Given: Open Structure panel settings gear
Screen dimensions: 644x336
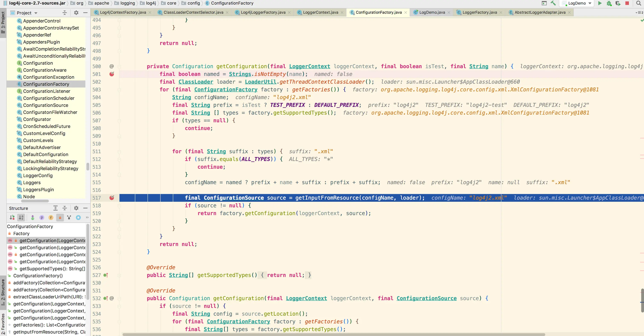Looking at the screenshot, I should click(76, 208).
